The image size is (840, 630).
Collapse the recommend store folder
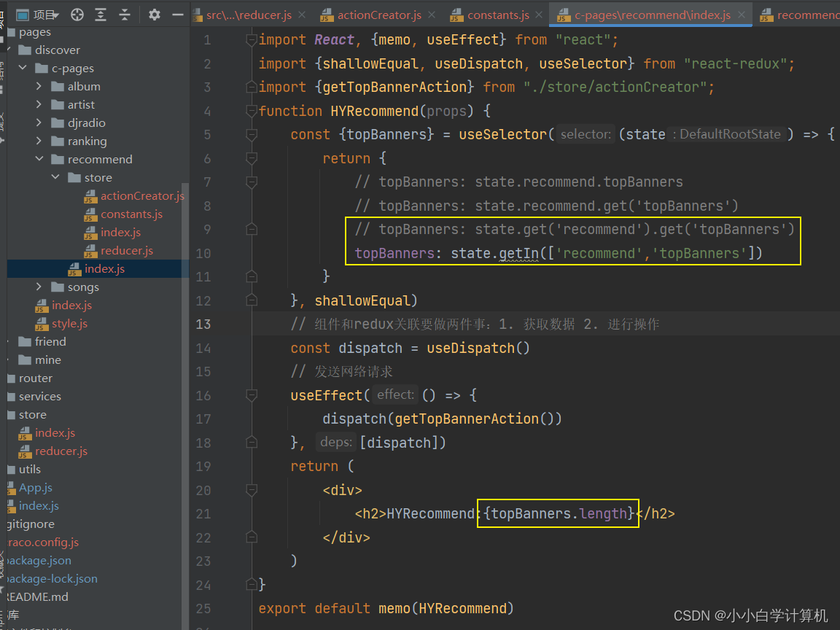pyautogui.click(x=55, y=177)
